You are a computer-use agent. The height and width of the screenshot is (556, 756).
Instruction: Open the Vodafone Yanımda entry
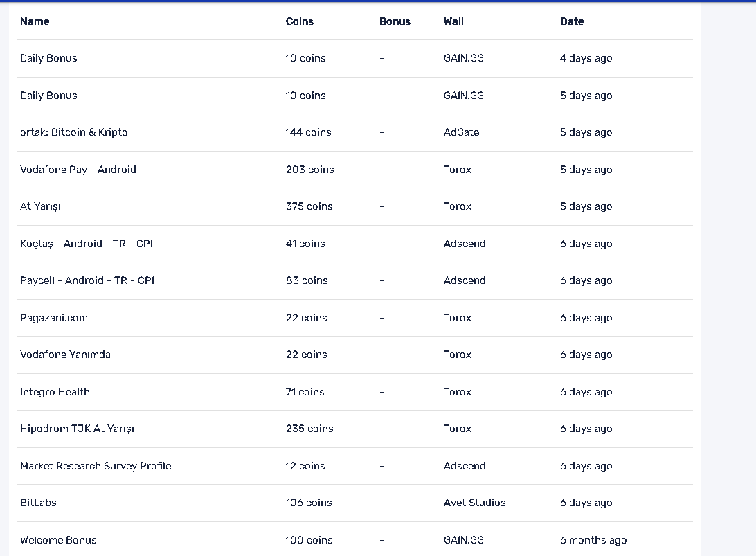[65, 355]
